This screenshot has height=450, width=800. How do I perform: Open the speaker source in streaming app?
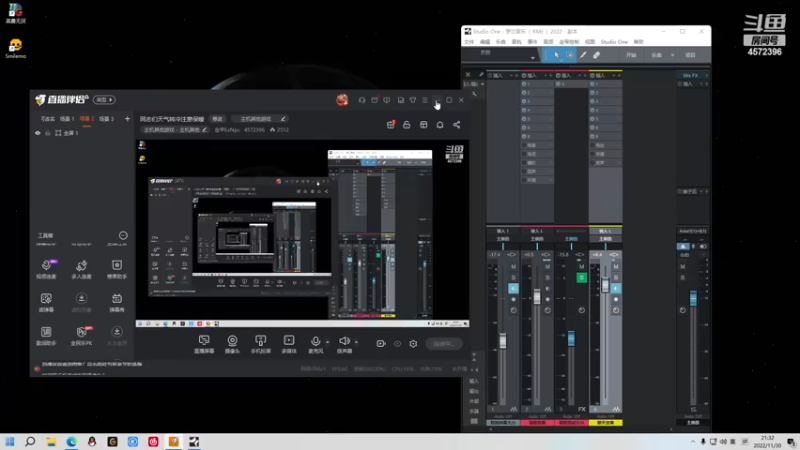(x=344, y=343)
